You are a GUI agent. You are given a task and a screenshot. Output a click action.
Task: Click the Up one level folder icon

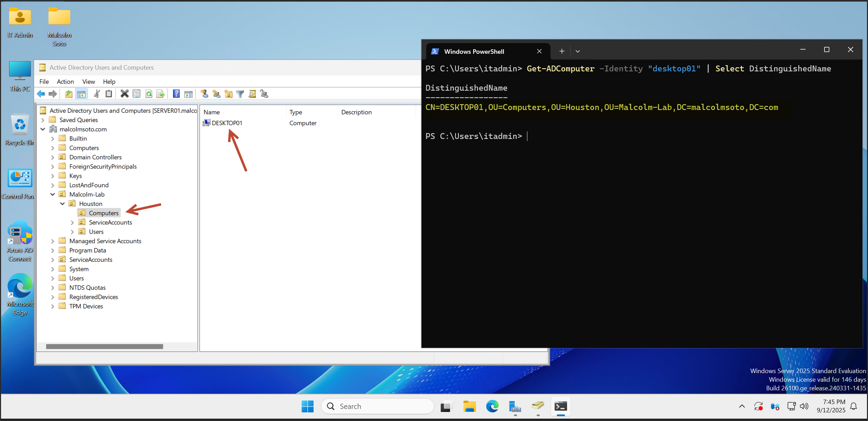69,94
